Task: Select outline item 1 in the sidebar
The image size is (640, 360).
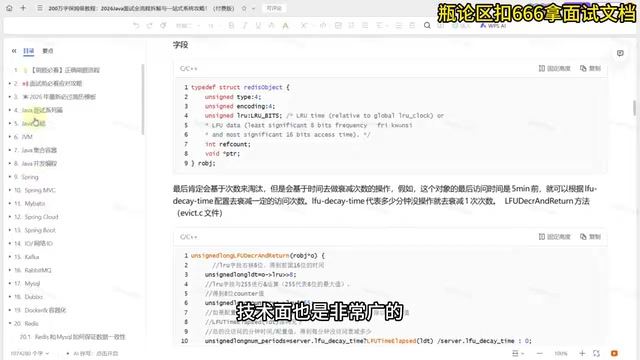Action: 57,70
